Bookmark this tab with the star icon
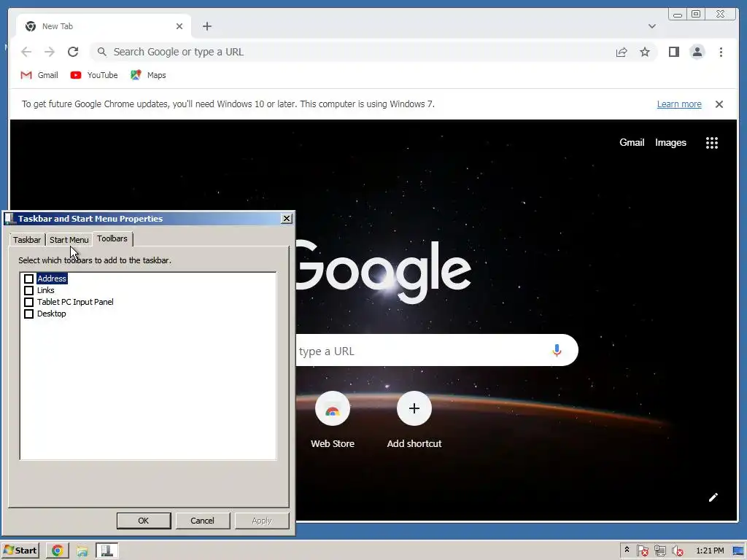The width and height of the screenshot is (747, 560). click(x=645, y=52)
